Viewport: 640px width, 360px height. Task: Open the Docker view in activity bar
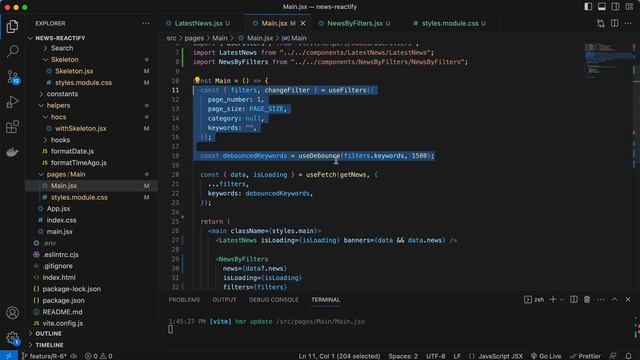pyautogui.click(x=12, y=152)
